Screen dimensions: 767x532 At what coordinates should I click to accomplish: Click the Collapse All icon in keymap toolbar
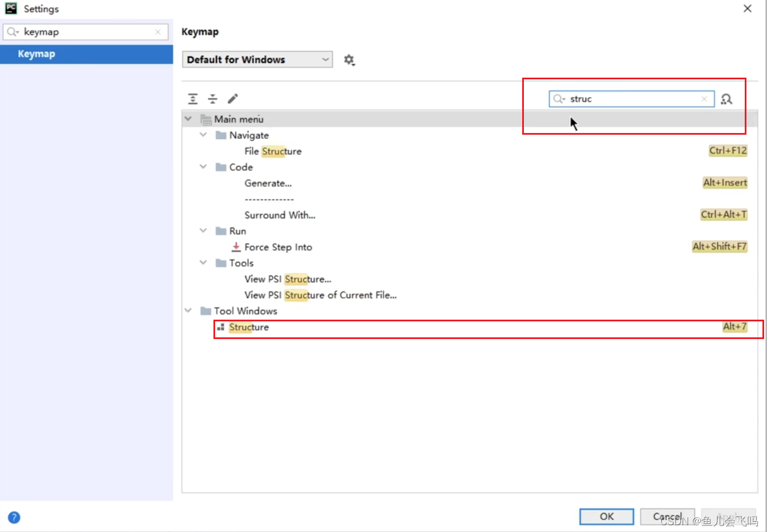click(x=213, y=99)
